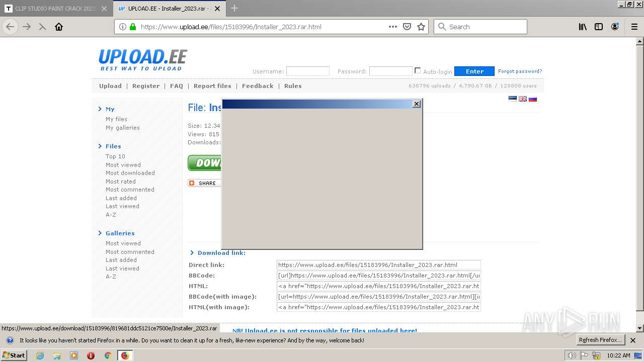Open the Firefox hamburger menu
This screenshot has width=644, height=362.
(x=634, y=27)
